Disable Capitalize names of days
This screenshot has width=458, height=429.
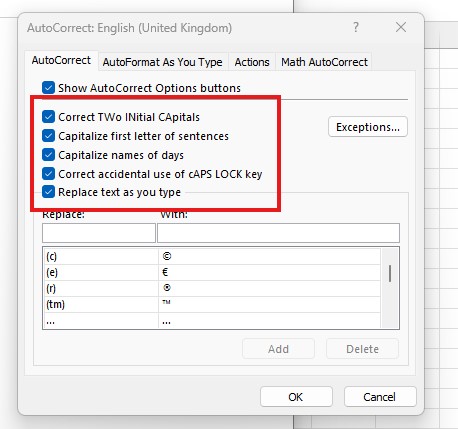(x=48, y=155)
